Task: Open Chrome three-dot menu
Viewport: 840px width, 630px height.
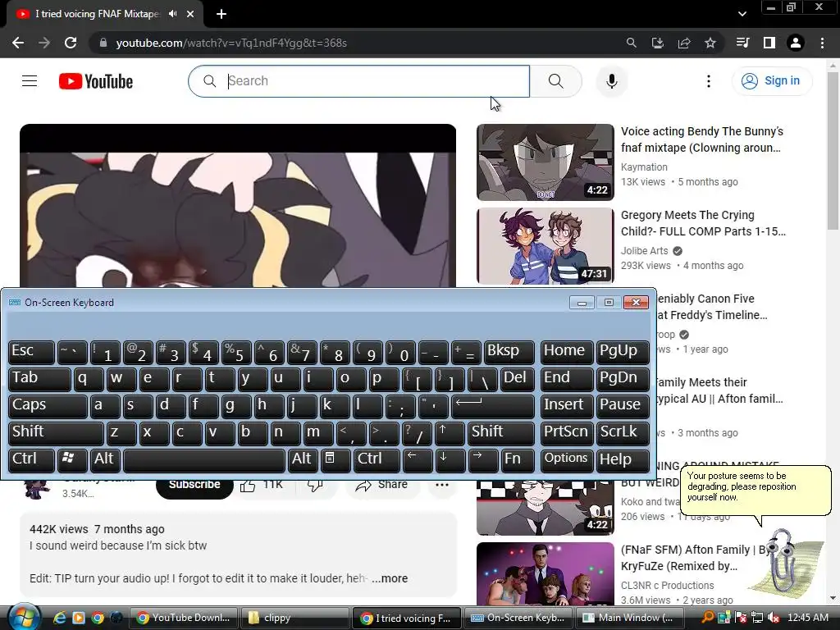Action: coord(822,43)
